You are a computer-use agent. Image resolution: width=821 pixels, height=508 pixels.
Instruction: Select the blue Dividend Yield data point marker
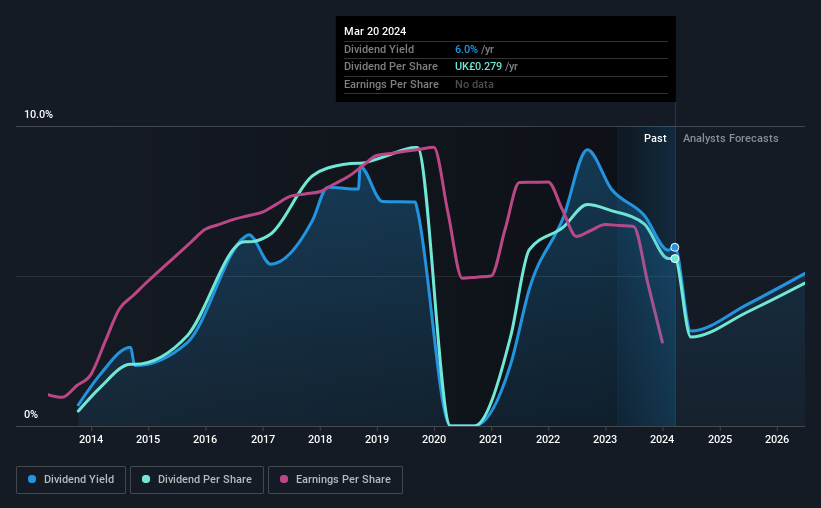(x=675, y=247)
